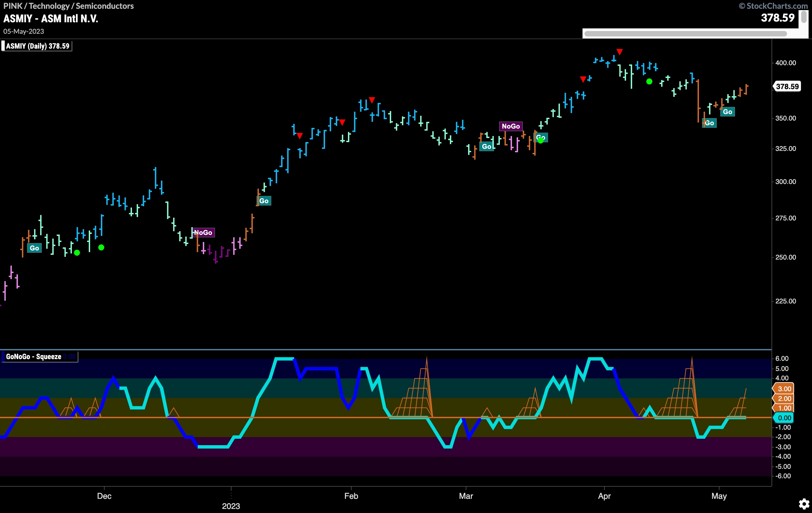Click the 05-May-2023 date text
Image resolution: width=812 pixels, height=513 pixels.
pyautogui.click(x=24, y=31)
